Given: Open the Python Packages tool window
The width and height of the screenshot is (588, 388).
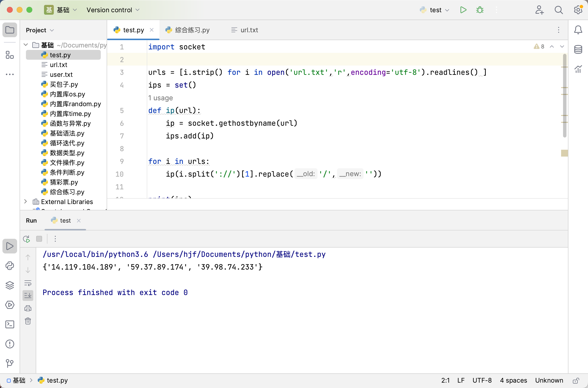Looking at the screenshot, I should point(10,285).
